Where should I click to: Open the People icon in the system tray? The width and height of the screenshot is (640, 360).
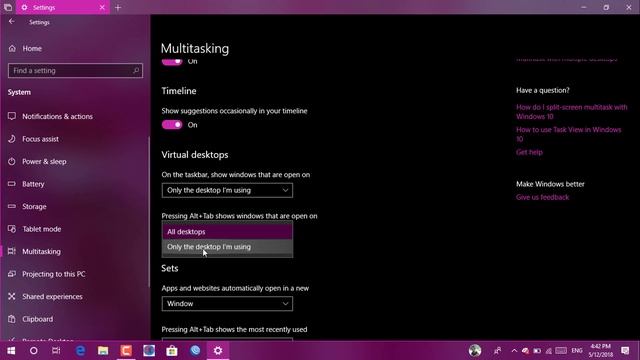498,351
